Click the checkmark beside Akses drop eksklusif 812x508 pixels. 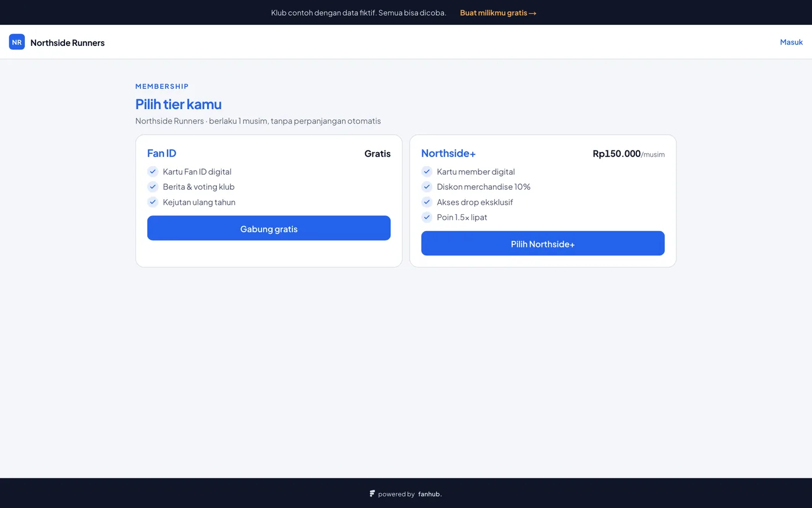[x=427, y=202]
